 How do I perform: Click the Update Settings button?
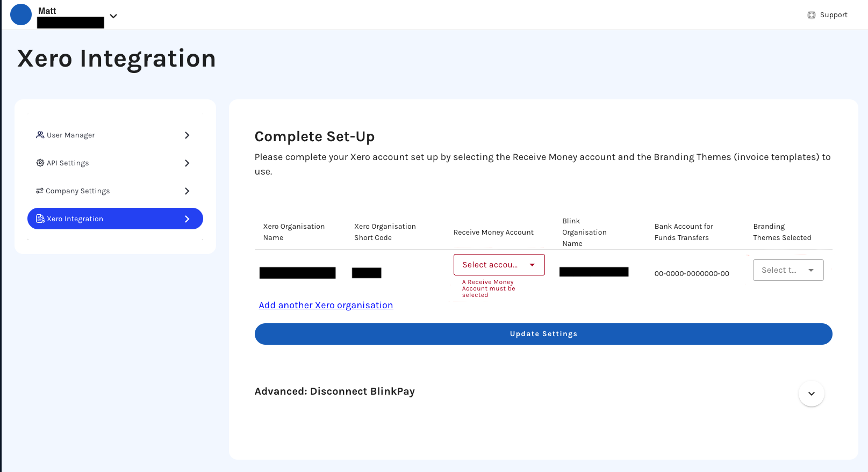click(543, 334)
